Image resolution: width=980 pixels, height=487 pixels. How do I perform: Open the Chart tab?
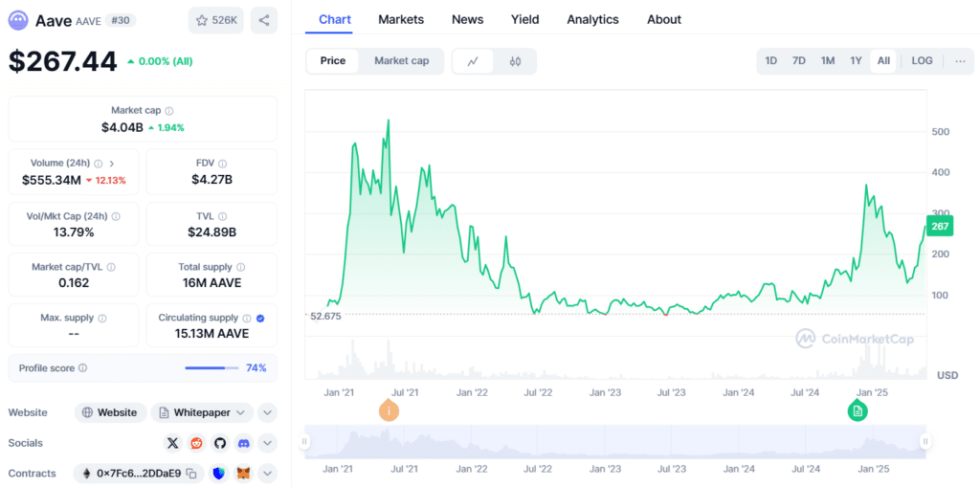pyautogui.click(x=335, y=19)
